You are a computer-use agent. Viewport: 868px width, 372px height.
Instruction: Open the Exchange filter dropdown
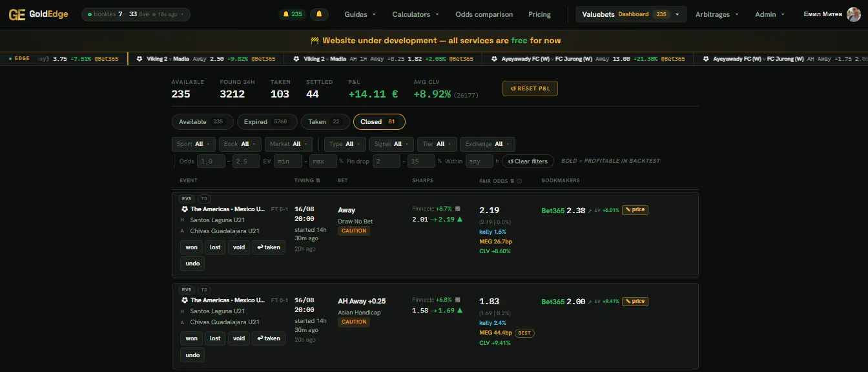coord(488,144)
